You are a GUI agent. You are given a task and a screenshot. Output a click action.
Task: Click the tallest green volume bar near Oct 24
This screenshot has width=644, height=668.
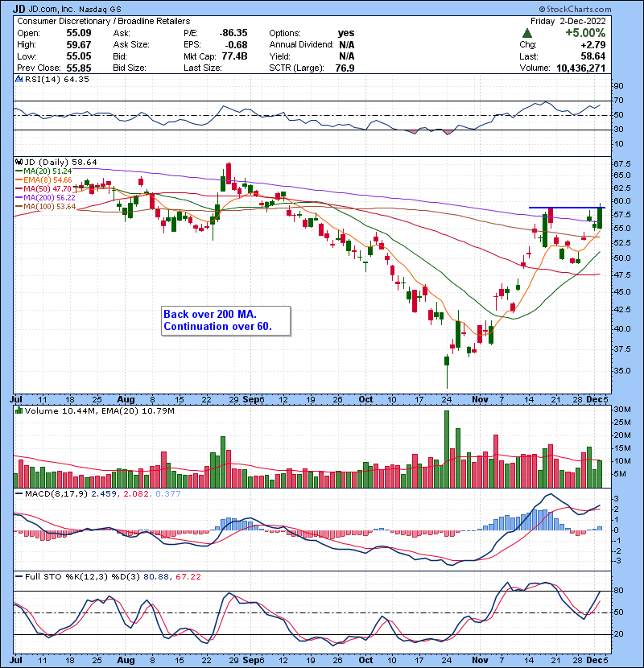(x=447, y=449)
